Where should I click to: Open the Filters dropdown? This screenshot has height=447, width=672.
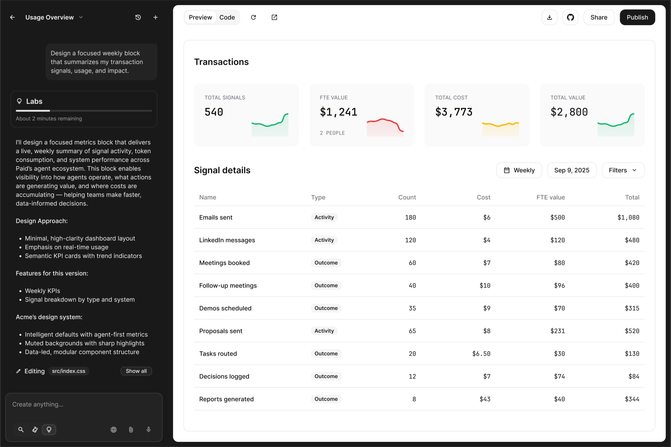(623, 170)
